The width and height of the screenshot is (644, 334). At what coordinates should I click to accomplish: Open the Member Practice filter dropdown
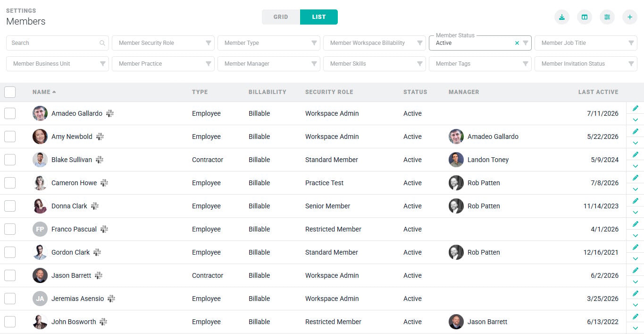(163, 64)
